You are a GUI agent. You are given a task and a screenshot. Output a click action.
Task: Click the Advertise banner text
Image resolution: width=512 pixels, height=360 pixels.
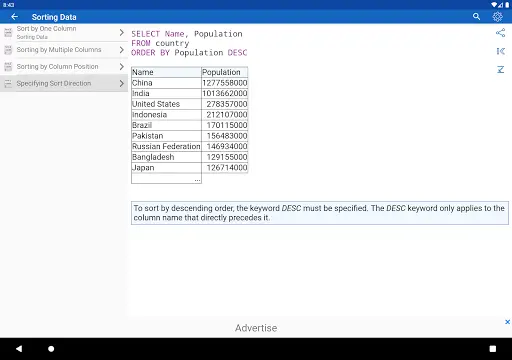point(256,328)
